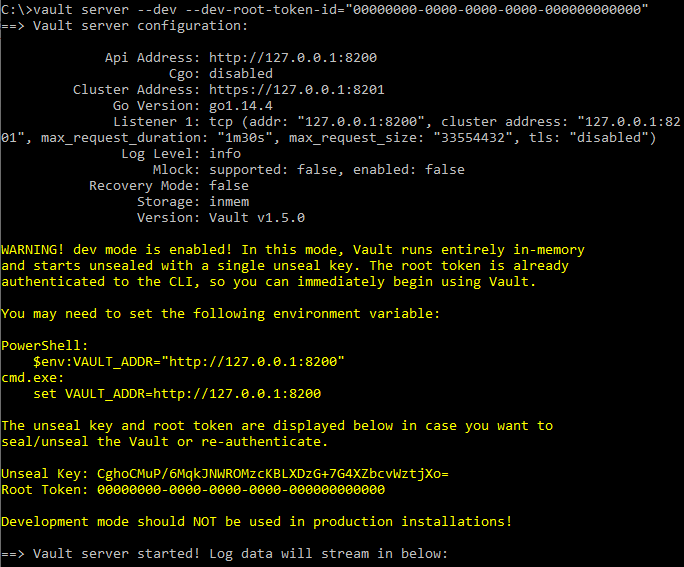Click 'Storage: inmem' line
The height and width of the screenshot is (567, 684).
point(193,202)
